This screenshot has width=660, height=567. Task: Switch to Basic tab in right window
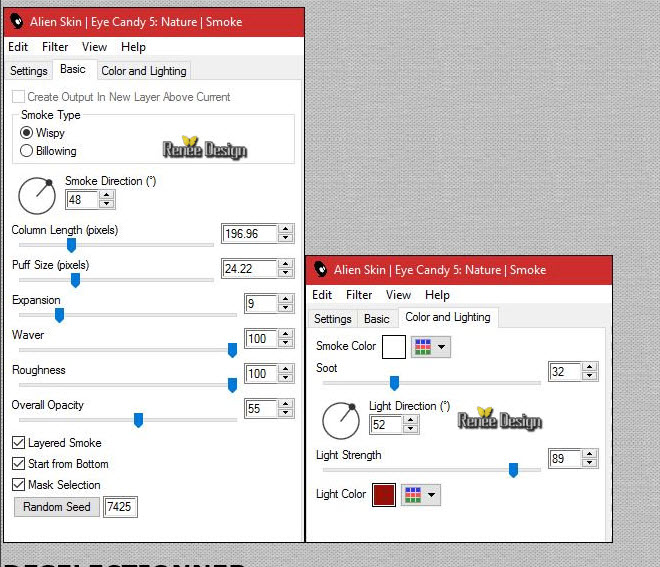pyautogui.click(x=377, y=319)
